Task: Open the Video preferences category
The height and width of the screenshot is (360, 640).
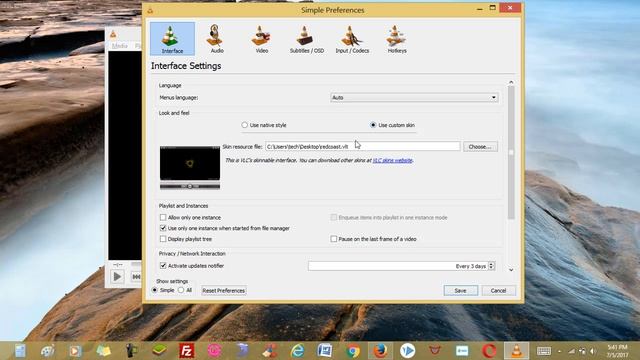Action: [x=262, y=39]
